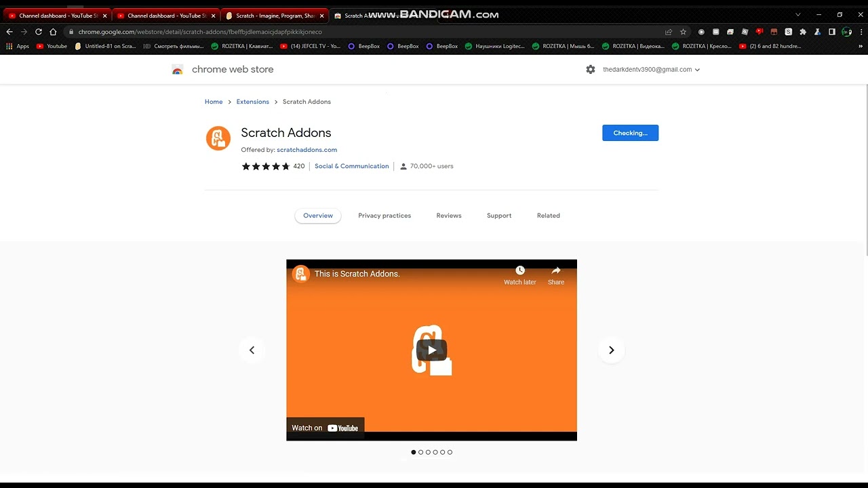Open the circular play-button extension
The height and width of the screenshot is (488, 868).
[701, 32]
